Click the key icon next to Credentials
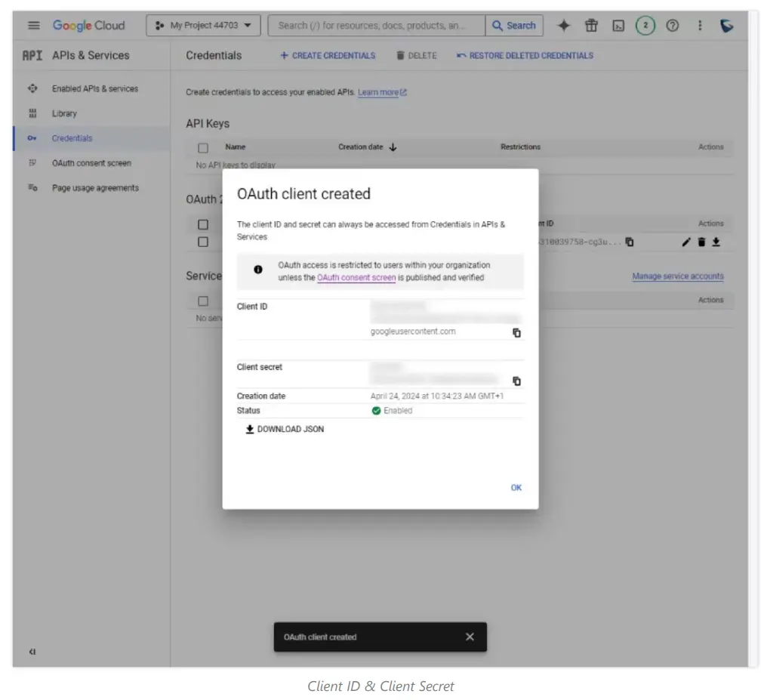Viewport: 767px width, 700px height. coord(32,138)
